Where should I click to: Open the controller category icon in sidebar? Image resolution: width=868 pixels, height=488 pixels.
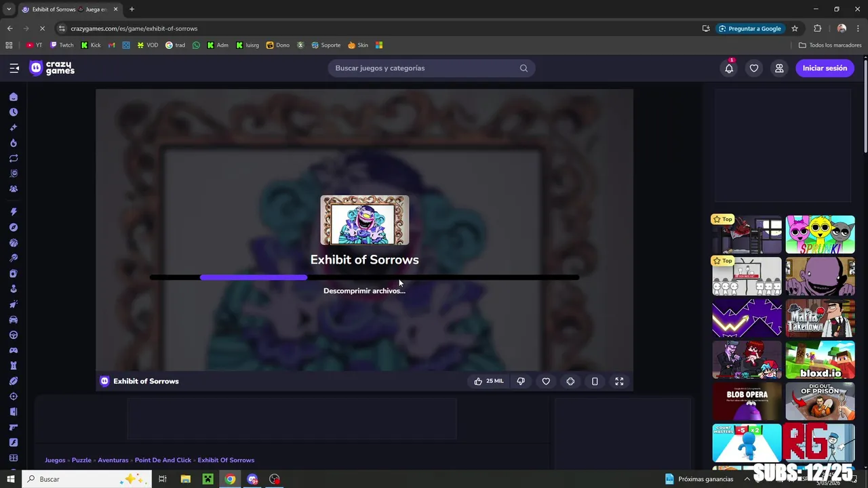pos(14,350)
